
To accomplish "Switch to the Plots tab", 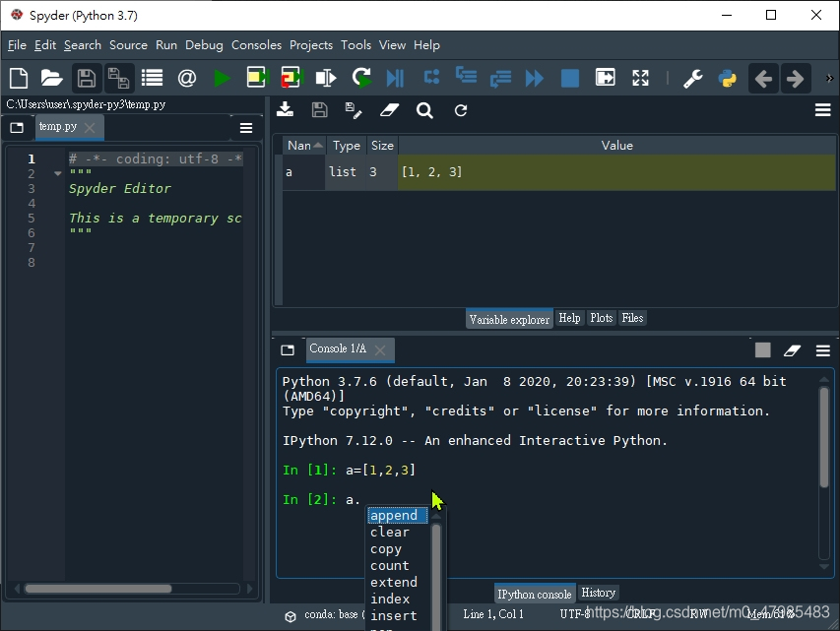I will (x=601, y=318).
